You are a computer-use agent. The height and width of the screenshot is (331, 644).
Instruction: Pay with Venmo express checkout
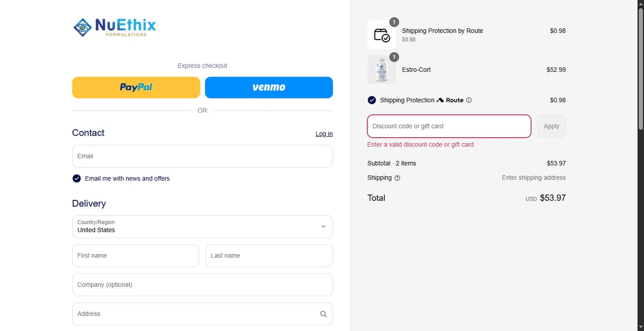point(269,87)
